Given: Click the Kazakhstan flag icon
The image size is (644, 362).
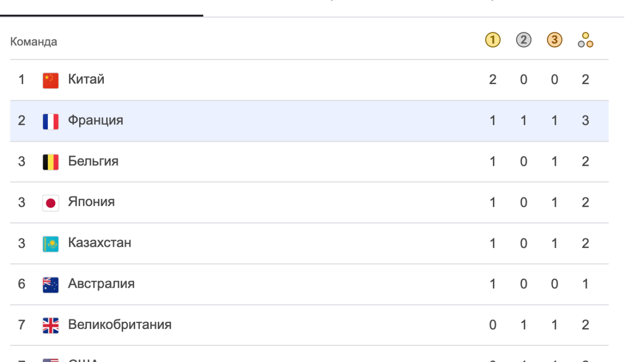Looking at the screenshot, I should click(51, 244).
